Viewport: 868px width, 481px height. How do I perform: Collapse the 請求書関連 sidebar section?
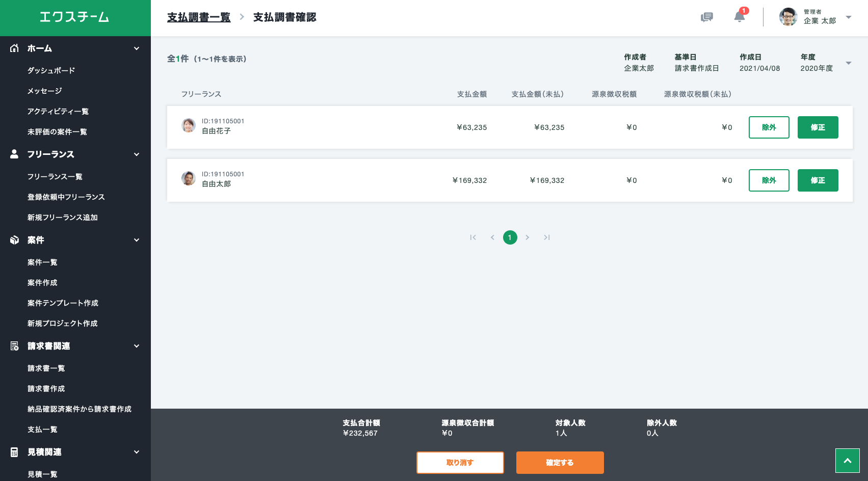coord(136,346)
